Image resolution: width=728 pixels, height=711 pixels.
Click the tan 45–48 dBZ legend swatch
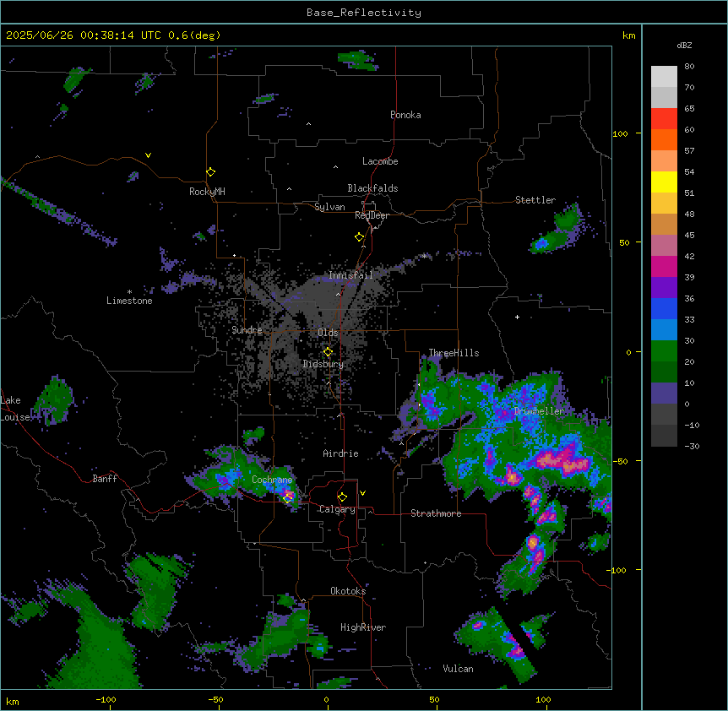click(x=664, y=224)
